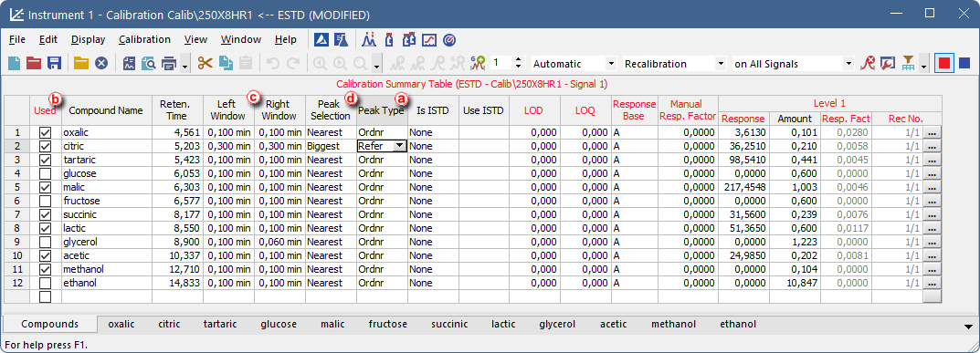
Task: Save the calibration with floppy disk icon
Action: [x=54, y=63]
